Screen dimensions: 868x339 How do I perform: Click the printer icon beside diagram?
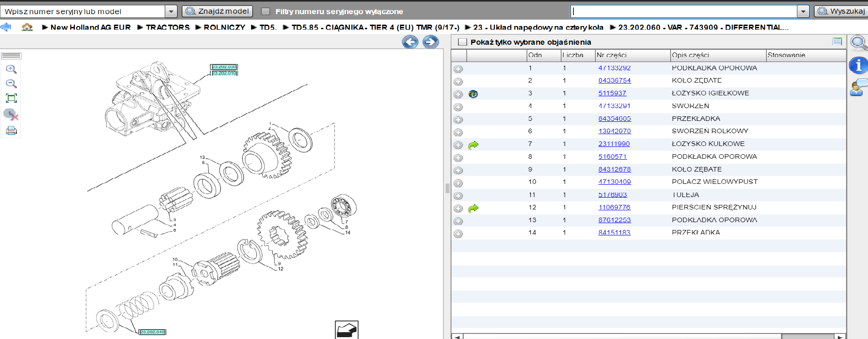[x=11, y=131]
